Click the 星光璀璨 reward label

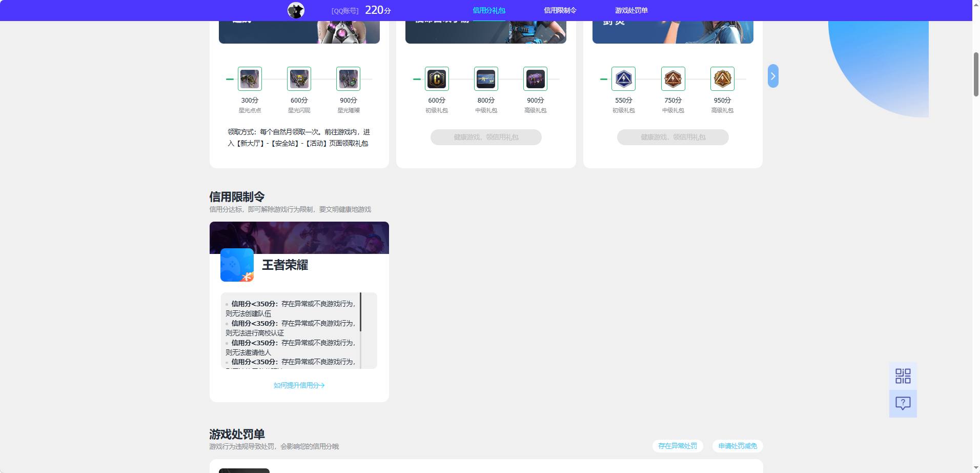coord(349,110)
